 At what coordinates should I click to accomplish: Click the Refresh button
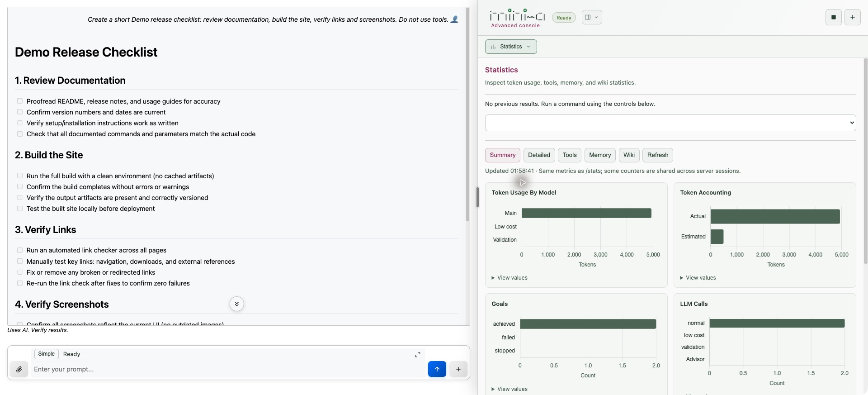658,155
